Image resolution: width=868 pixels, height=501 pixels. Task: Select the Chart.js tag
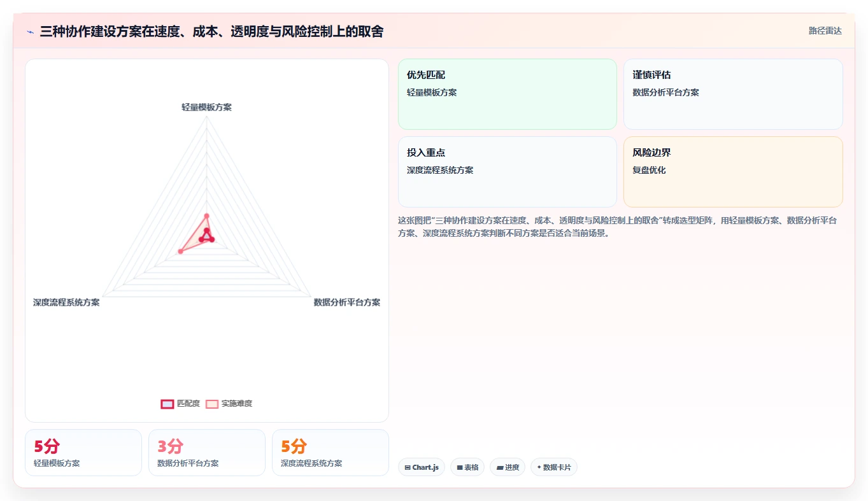(x=422, y=467)
